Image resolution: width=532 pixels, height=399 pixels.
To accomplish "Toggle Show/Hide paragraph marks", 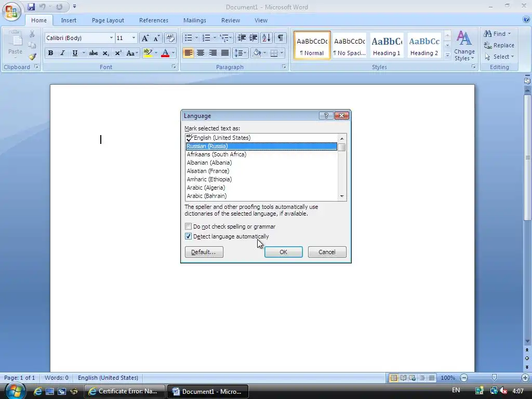I will [280, 37].
